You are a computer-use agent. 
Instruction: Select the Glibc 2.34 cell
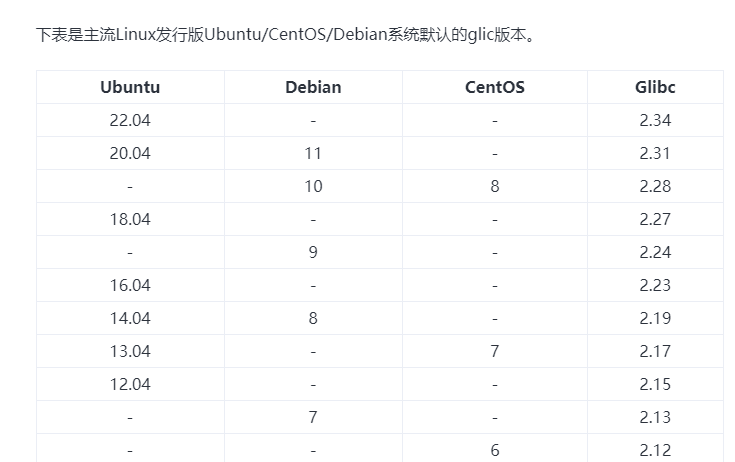coord(655,120)
